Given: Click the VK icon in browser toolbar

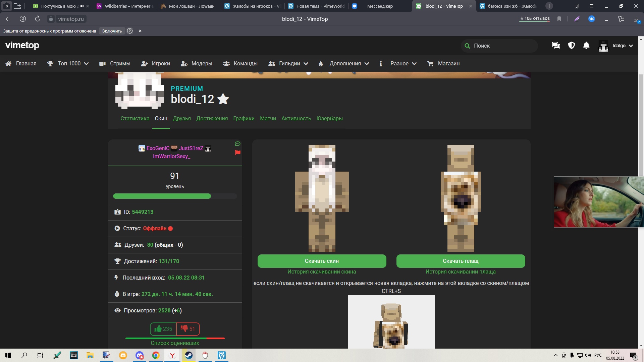Looking at the screenshot, I should (x=592, y=19).
